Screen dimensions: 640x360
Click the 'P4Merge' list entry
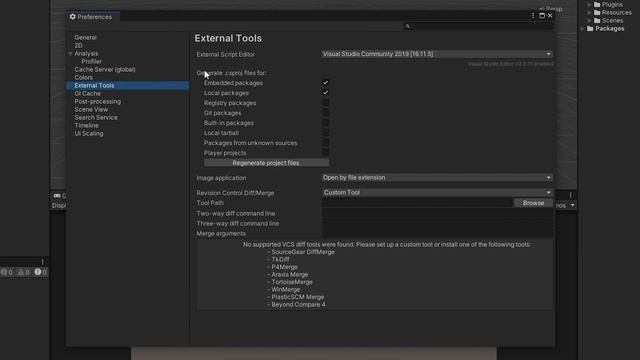284,267
